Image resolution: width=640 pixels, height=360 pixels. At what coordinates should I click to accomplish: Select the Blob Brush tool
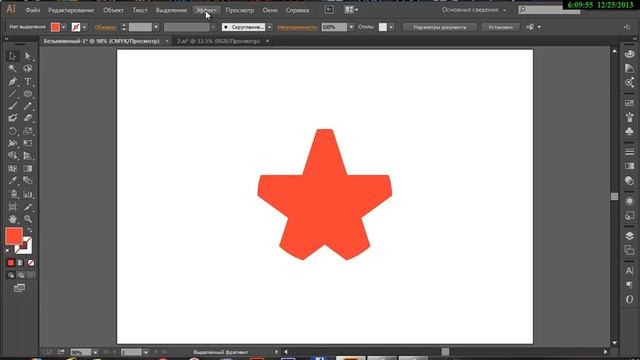click(x=12, y=118)
